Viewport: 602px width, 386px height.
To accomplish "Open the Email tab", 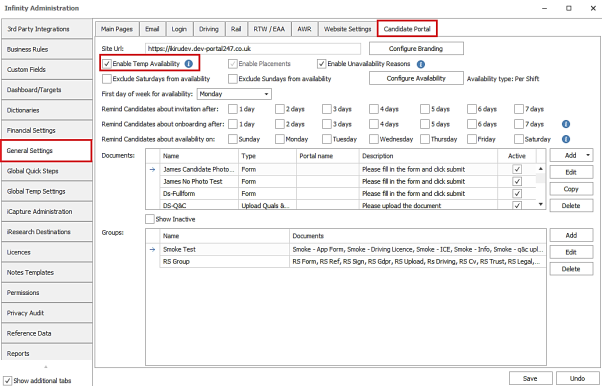I will tap(152, 29).
